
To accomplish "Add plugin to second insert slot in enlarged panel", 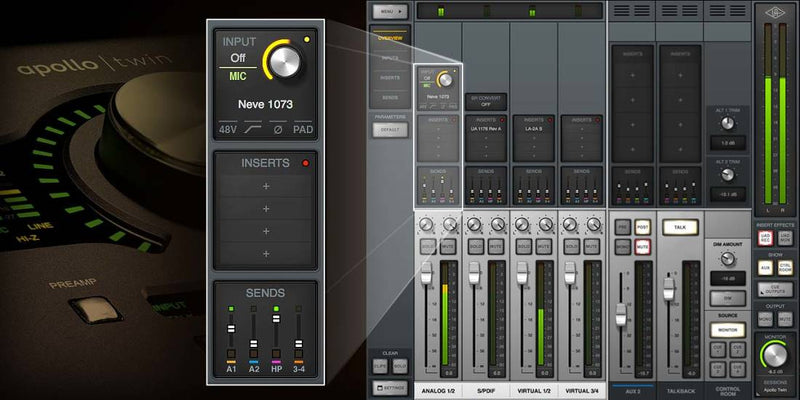I will 265,209.
